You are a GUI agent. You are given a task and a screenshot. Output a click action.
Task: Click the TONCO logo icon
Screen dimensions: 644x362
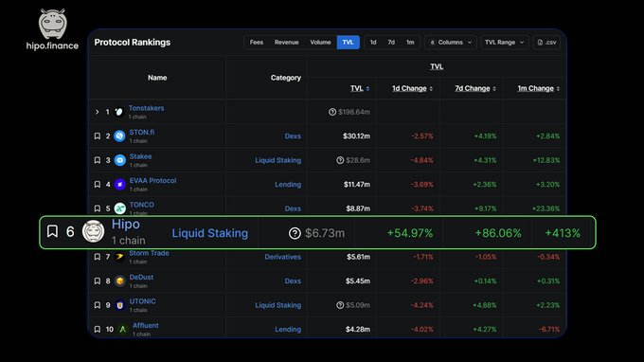click(x=120, y=208)
